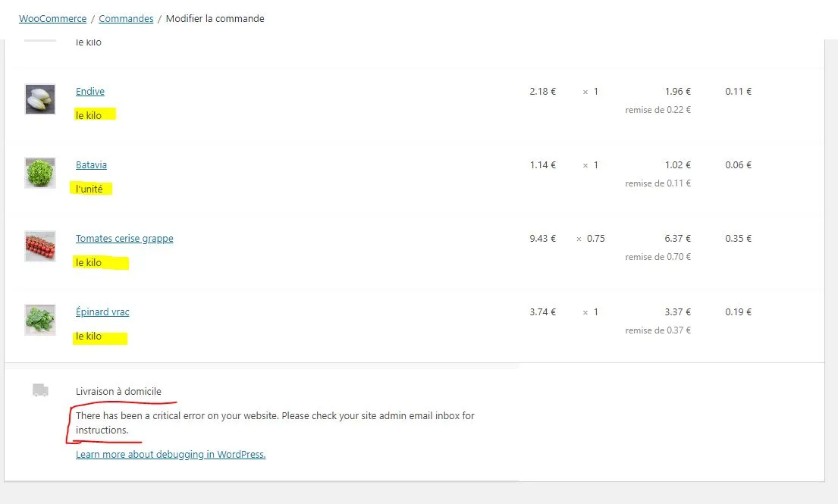
Task: Click the spinach product thumbnail
Action: (x=40, y=320)
